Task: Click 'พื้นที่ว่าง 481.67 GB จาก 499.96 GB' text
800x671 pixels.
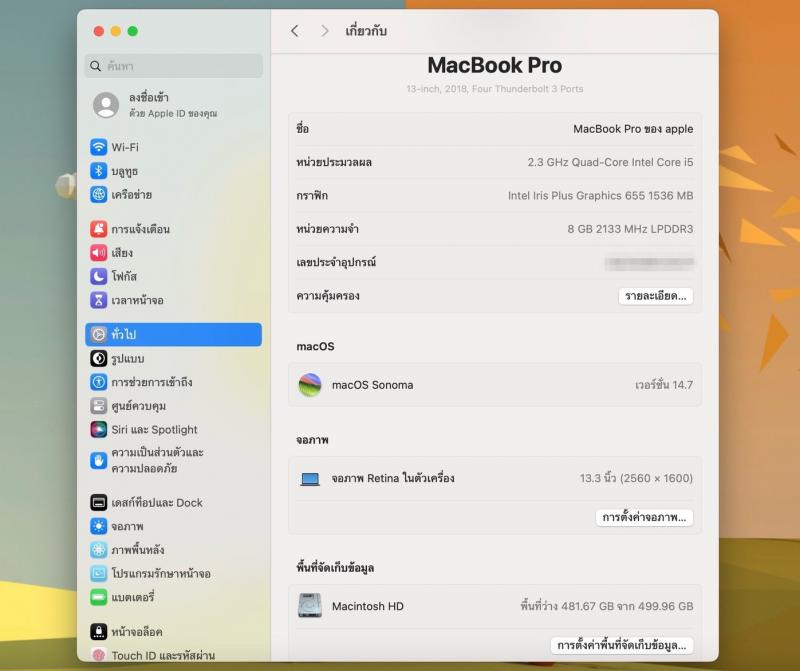Action: point(607,606)
